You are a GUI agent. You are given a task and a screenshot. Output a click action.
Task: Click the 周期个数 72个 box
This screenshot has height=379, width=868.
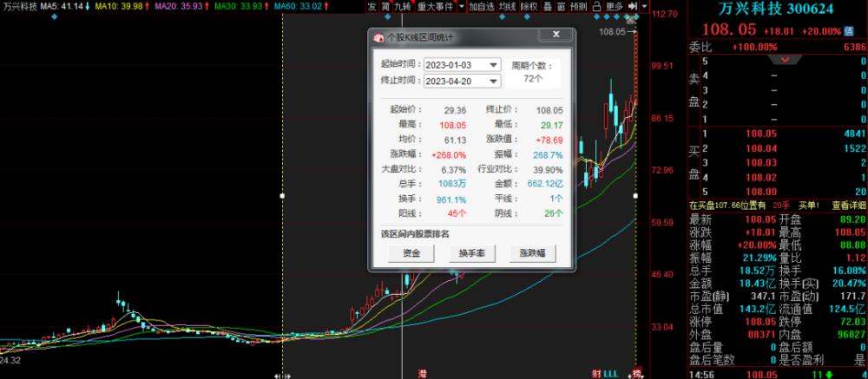click(533, 73)
